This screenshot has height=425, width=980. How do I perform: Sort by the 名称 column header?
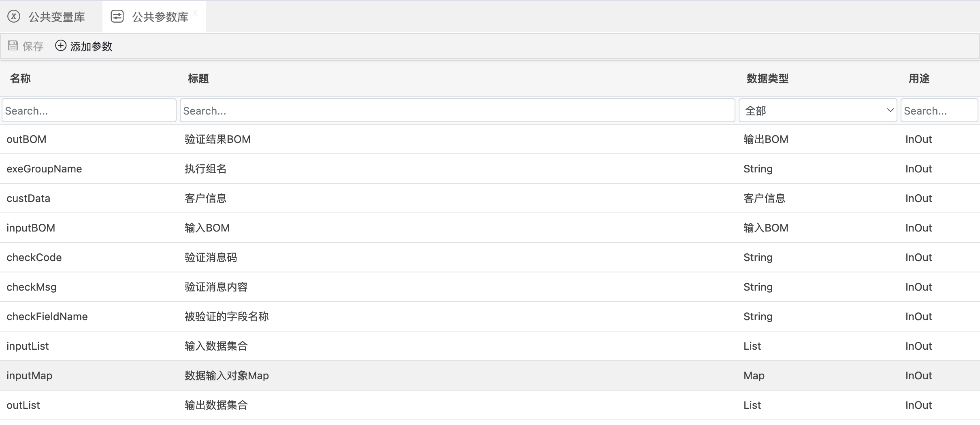[20, 79]
